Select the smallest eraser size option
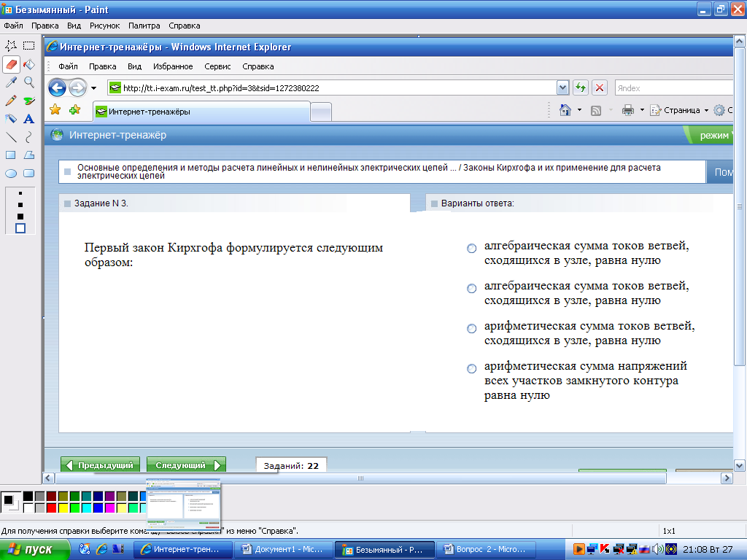Image resolution: width=747 pixels, height=560 pixels. click(20, 193)
